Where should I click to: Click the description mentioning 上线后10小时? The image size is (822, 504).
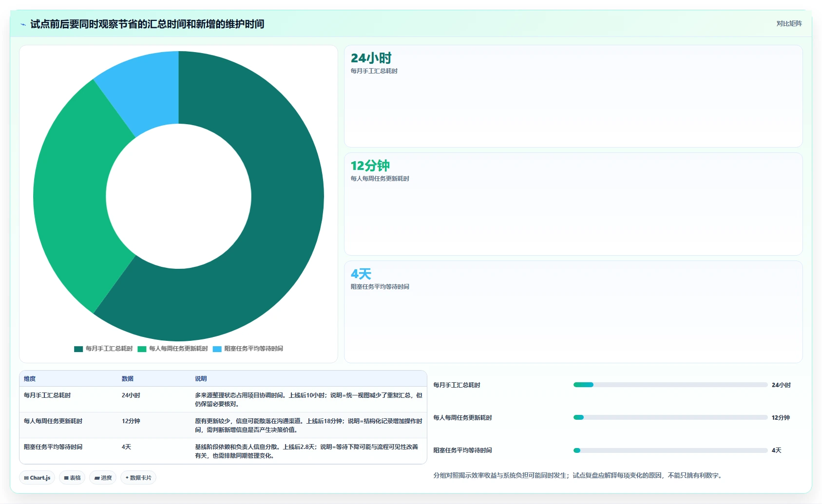click(x=308, y=400)
